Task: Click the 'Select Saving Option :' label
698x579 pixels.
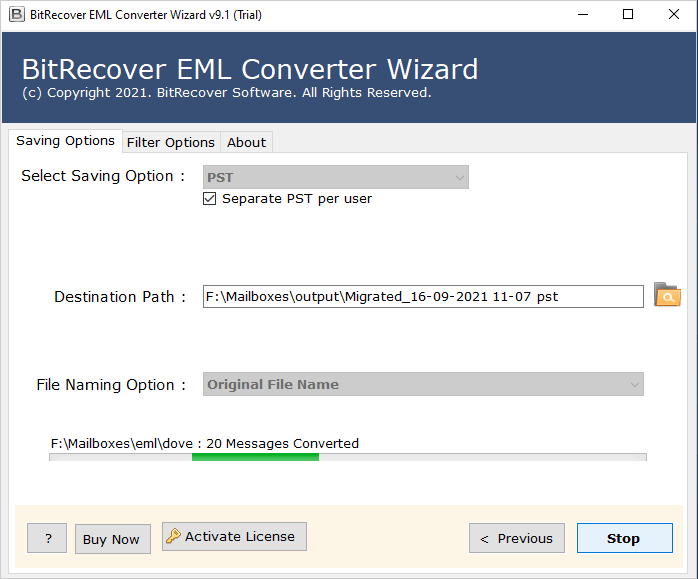Action: [103, 176]
